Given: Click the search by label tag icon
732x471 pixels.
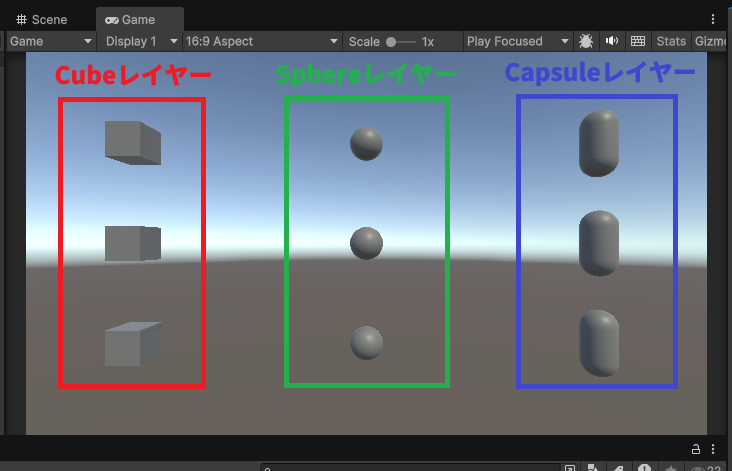Looking at the screenshot, I should [619, 467].
